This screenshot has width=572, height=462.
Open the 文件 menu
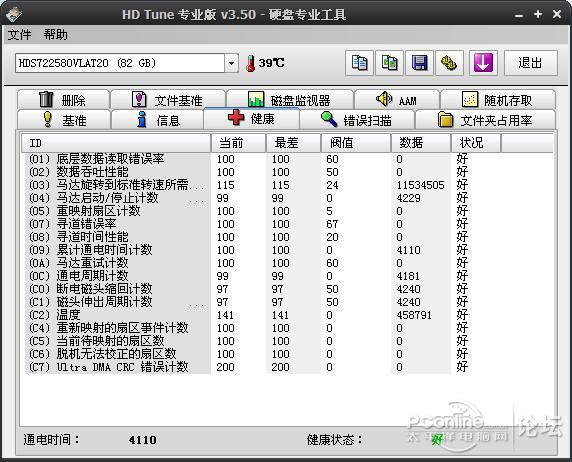coord(19,35)
